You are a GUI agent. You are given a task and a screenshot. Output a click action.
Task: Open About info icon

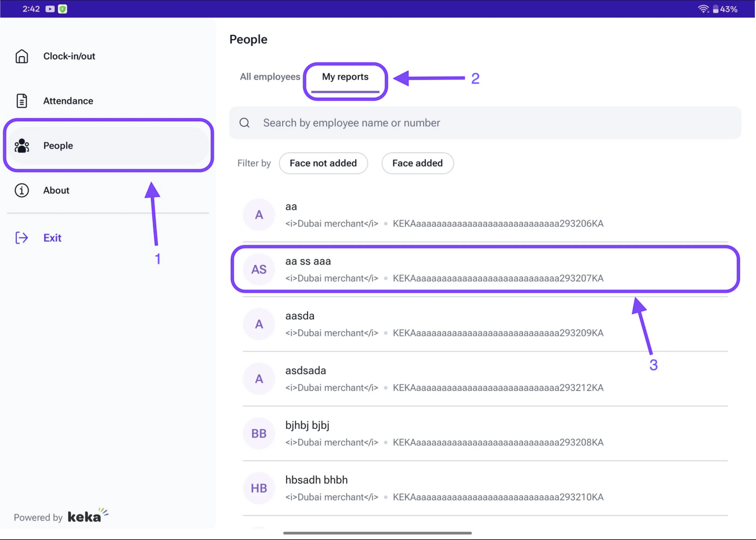click(22, 190)
